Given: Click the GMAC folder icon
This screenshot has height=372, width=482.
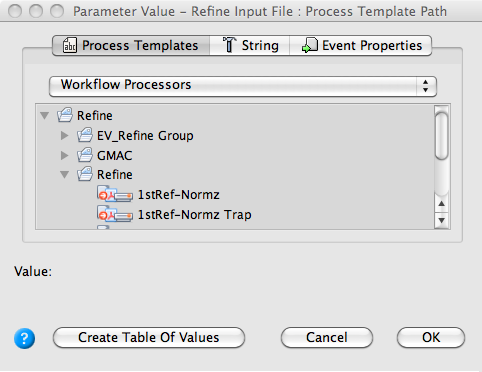Looking at the screenshot, I should [85, 155].
